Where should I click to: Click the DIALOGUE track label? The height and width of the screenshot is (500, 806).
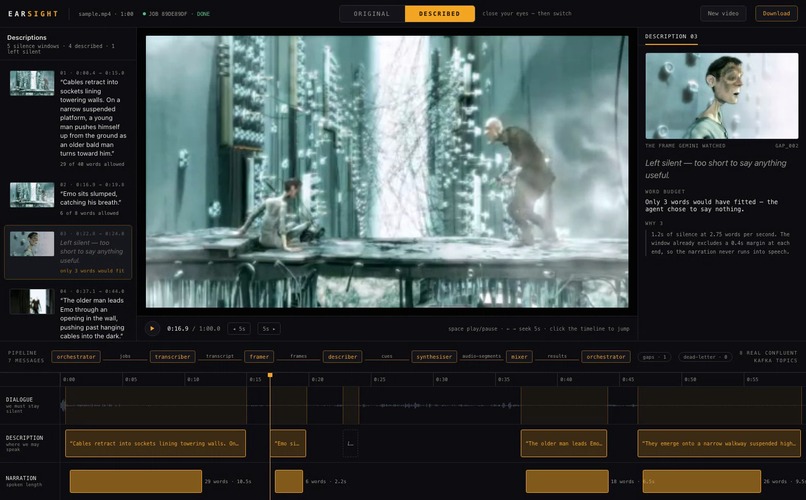[20, 399]
